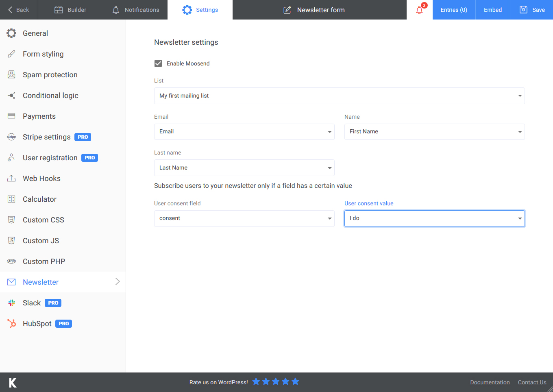Screen dimensions: 553x392
Task: Click the Stripe settings PRO badge
Action: tap(83, 137)
